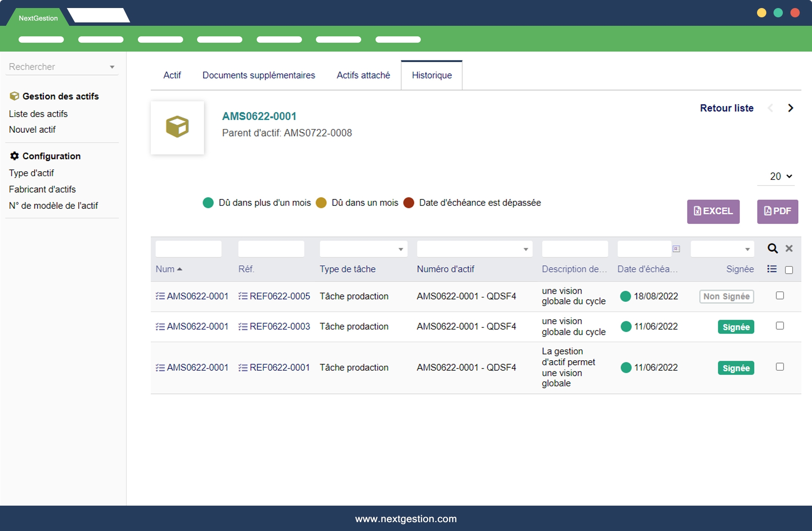The image size is (812, 531).
Task: Export the table with the EXCEL button
Action: pos(713,211)
